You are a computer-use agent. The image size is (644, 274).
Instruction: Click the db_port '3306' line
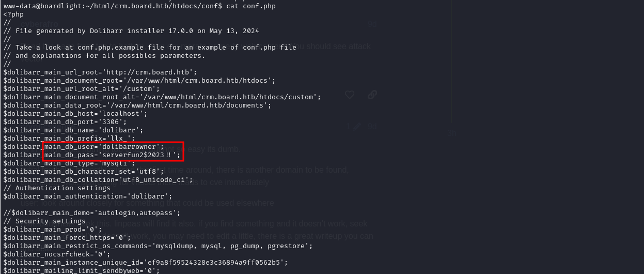pyautogui.click(x=65, y=122)
